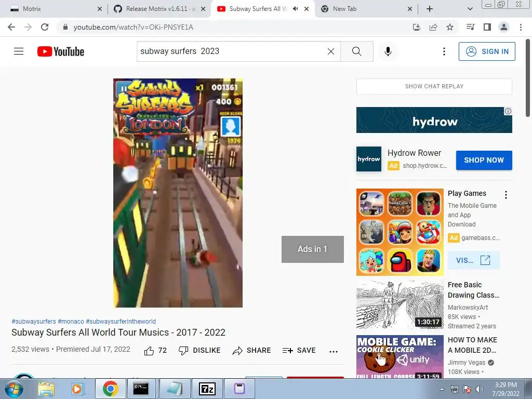Image resolution: width=532 pixels, height=399 pixels.
Task: Click the page vertical scrollbar
Action: 528,79
